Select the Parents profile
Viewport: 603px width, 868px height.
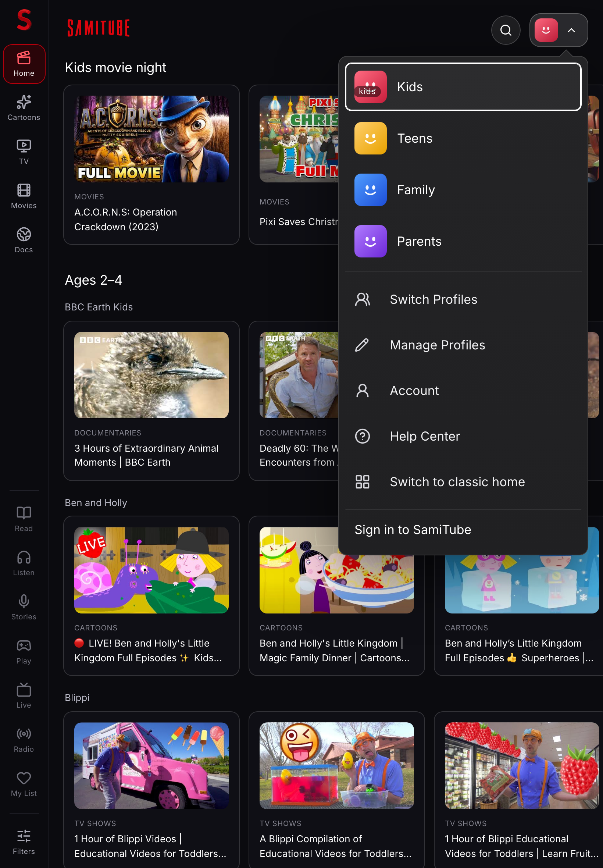tap(463, 241)
